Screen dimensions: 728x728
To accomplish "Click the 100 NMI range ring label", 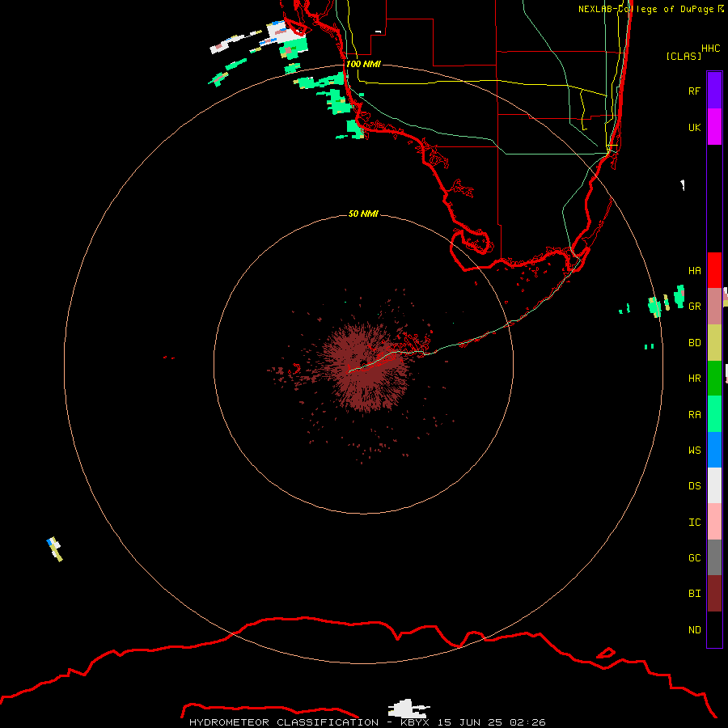I will 363,64.
